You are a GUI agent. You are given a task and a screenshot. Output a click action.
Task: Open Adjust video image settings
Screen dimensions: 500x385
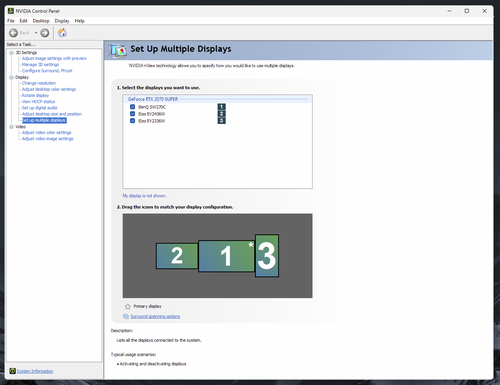pyautogui.click(x=47, y=139)
